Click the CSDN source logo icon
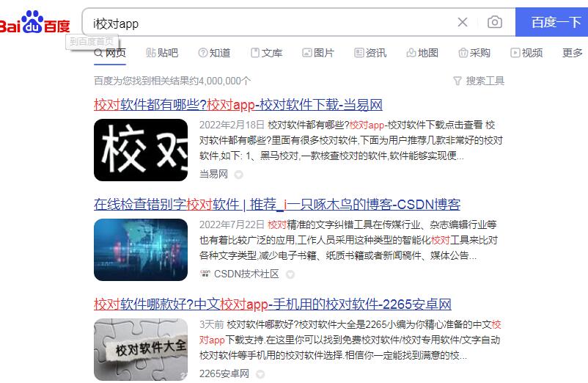Viewport: 588px width, 383px height. pos(205,274)
